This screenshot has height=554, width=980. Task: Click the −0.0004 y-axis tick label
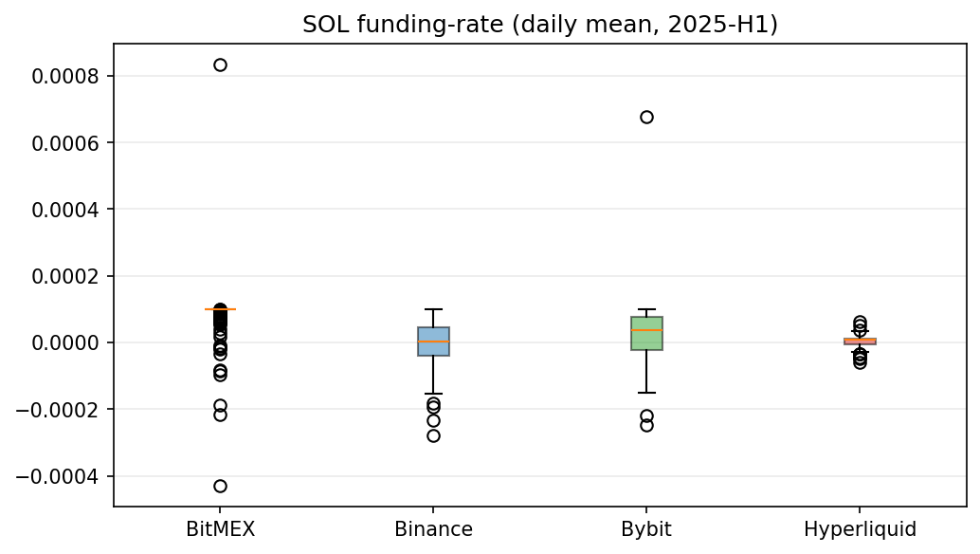[63, 476]
